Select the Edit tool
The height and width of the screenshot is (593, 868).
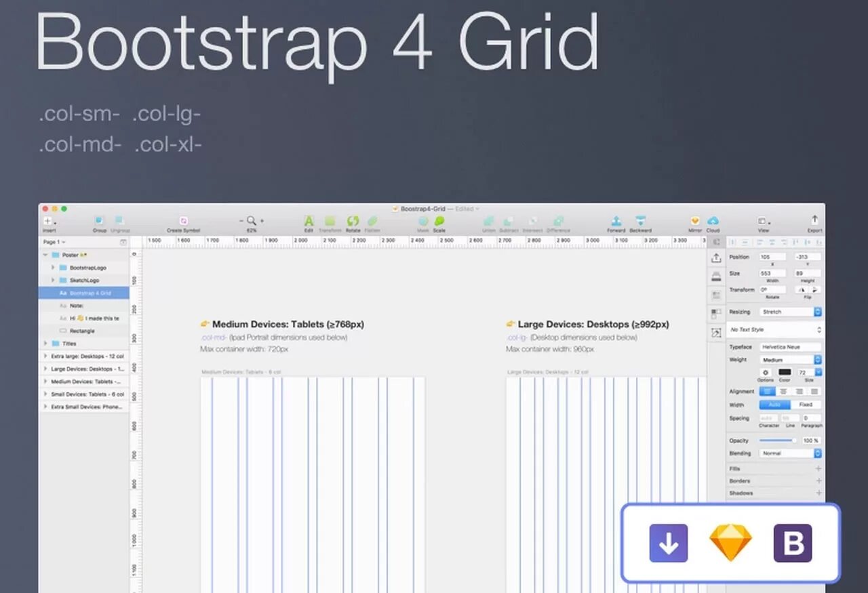click(309, 221)
